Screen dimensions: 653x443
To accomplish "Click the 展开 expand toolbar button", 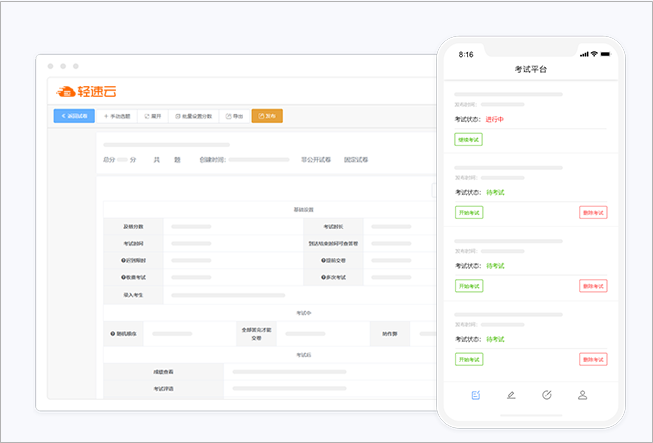I will click(x=153, y=116).
